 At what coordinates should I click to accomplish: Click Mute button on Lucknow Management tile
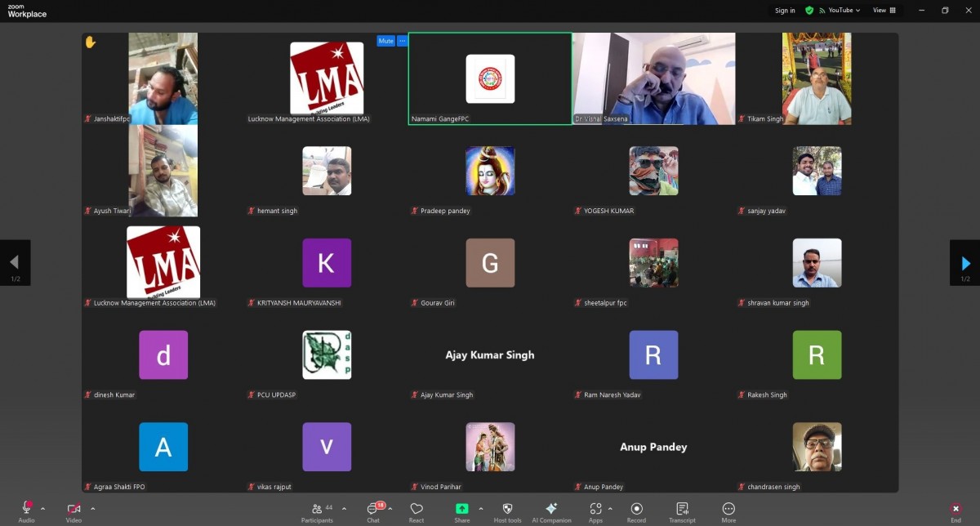[x=385, y=41]
